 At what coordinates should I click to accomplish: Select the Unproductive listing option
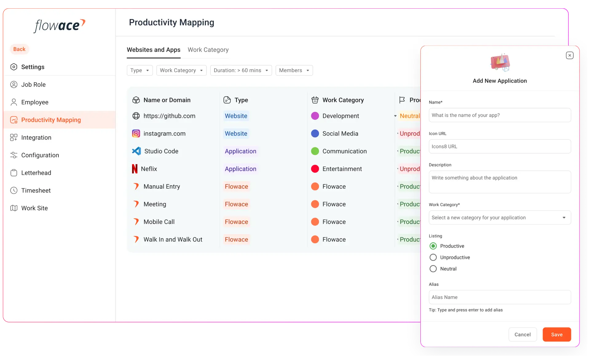433,257
